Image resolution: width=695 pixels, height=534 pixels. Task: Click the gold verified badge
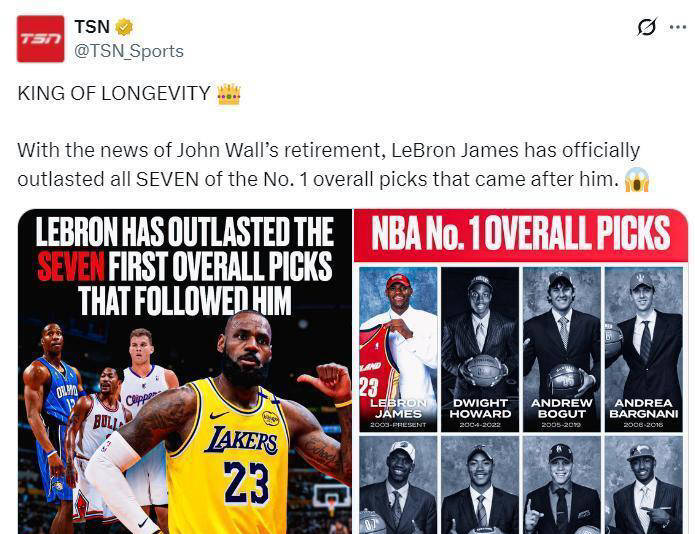(x=124, y=27)
